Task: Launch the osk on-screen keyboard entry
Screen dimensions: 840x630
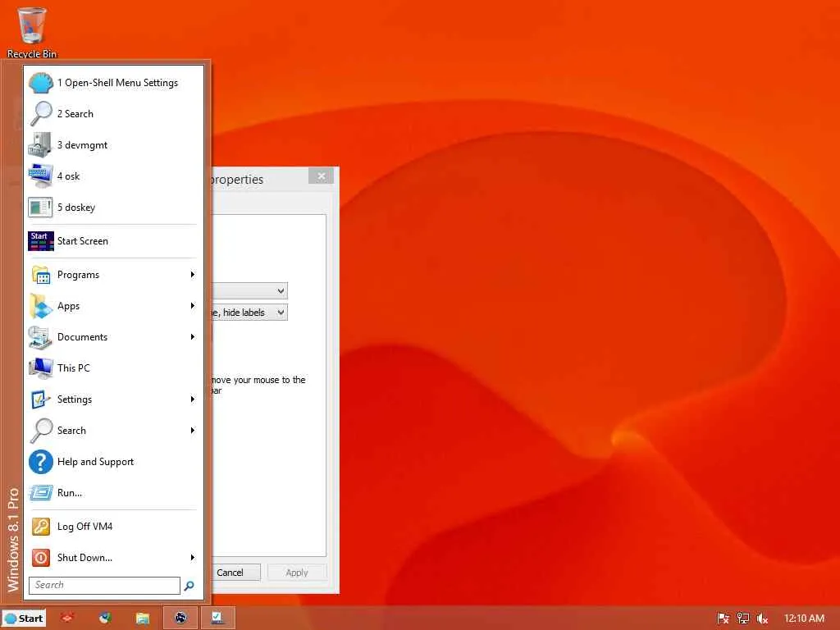Action: [x=113, y=176]
